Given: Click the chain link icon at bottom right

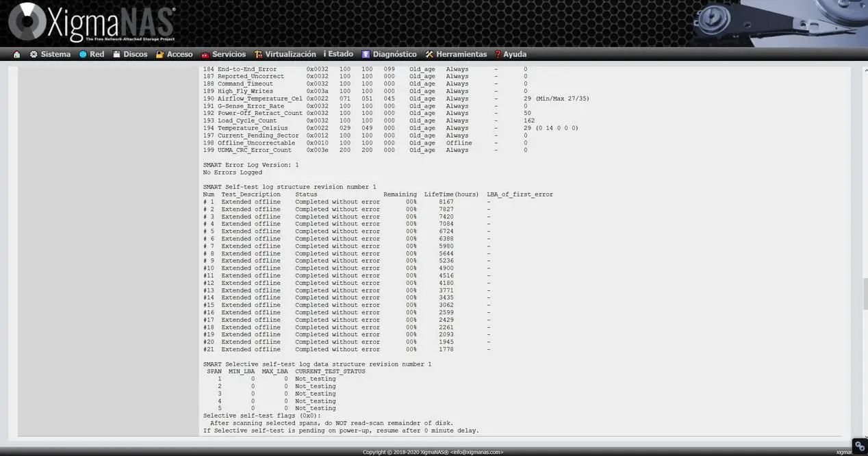Looking at the screenshot, I should [x=859, y=446].
